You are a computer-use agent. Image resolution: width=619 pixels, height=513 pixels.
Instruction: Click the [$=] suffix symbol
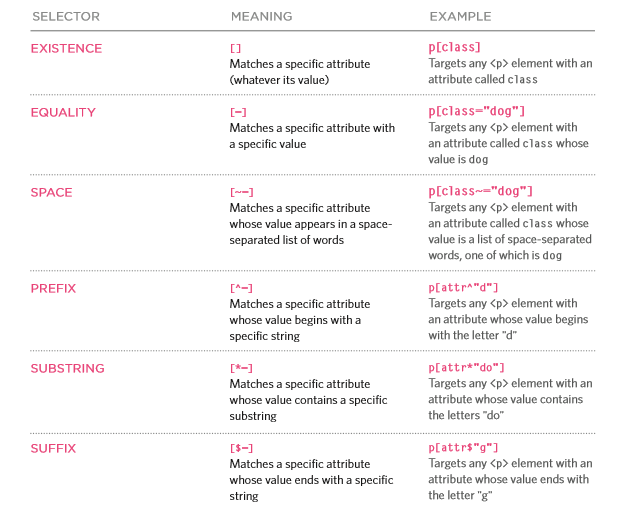click(241, 449)
